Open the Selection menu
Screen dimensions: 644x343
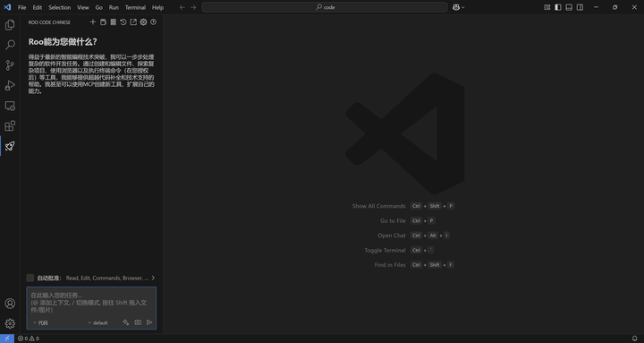60,7
